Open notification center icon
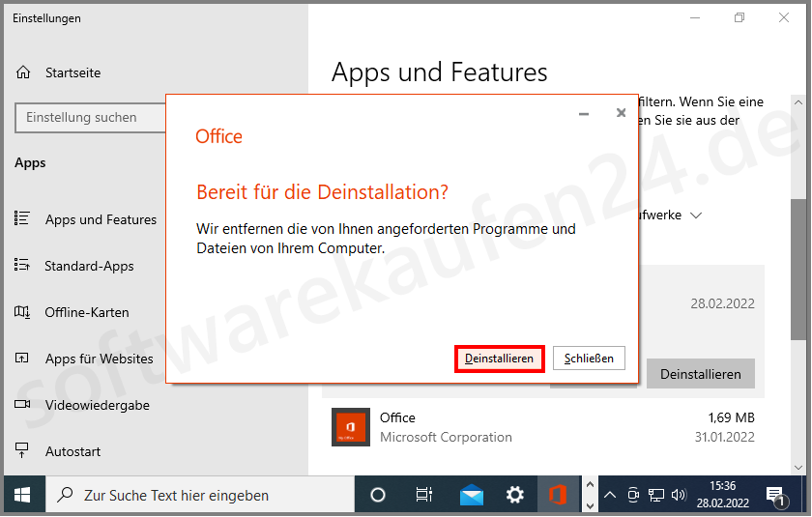This screenshot has height=517, width=812. click(x=776, y=497)
